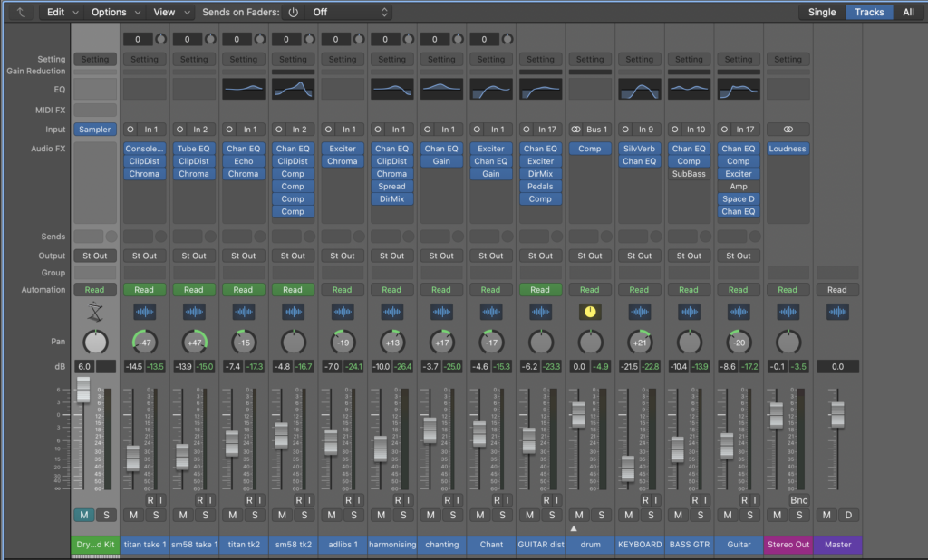The height and width of the screenshot is (560, 928).
Task: Solo the drum channel strip
Action: tap(600, 515)
